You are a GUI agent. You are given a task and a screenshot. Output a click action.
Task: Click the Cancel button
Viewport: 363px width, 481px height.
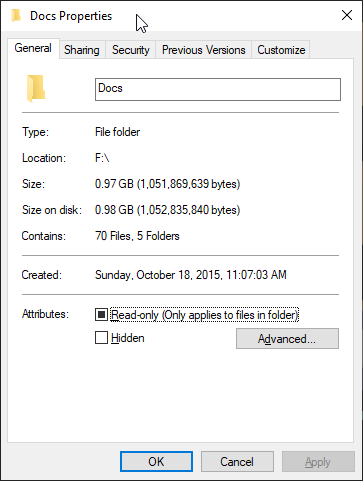(x=237, y=462)
